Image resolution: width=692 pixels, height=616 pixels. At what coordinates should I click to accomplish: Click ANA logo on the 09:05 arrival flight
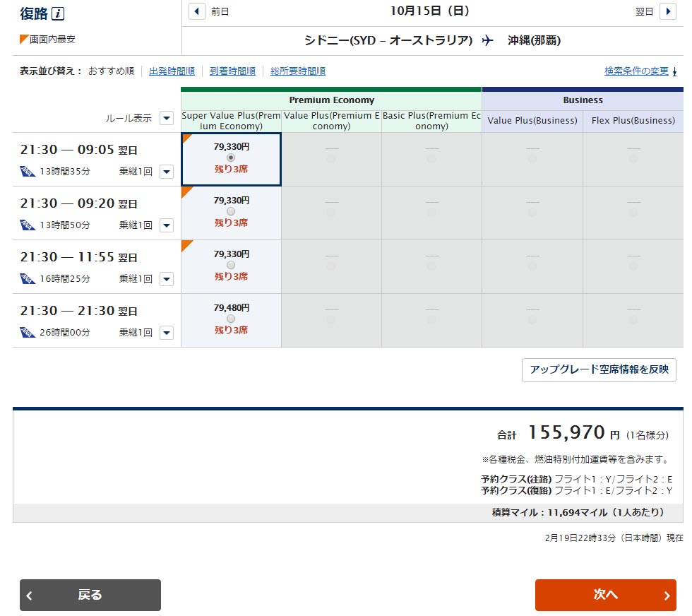pos(28,171)
